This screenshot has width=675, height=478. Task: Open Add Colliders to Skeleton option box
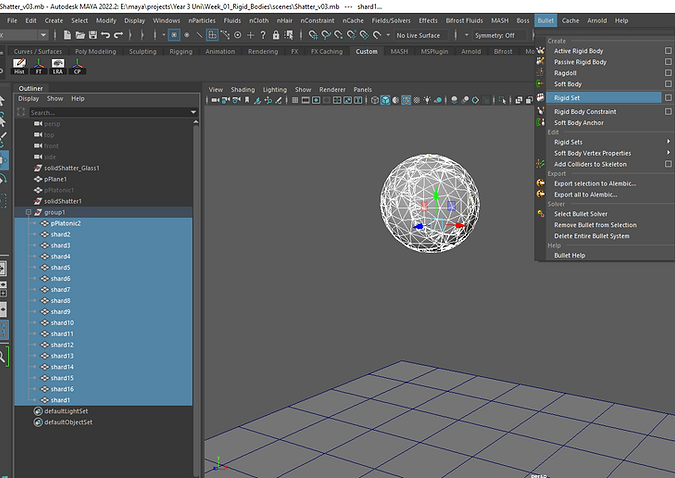click(668, 164)
